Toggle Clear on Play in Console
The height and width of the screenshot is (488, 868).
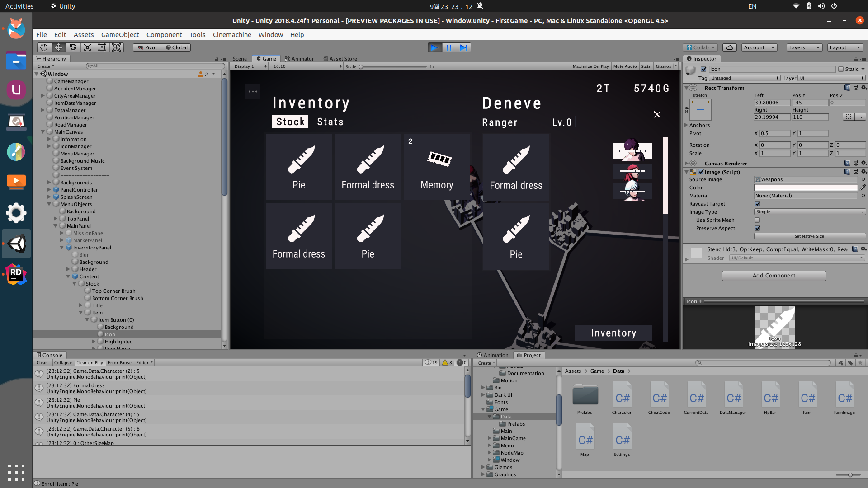[90, 362]
